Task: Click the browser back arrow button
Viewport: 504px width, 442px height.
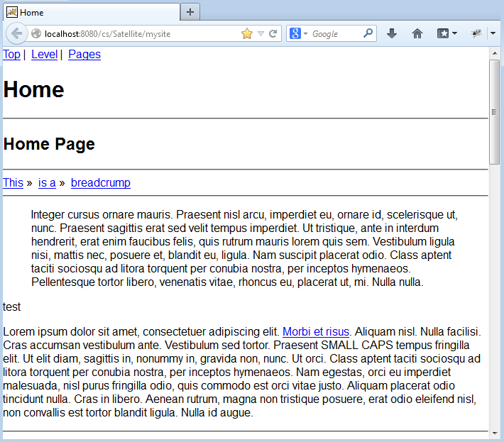Action: point(16,33)
